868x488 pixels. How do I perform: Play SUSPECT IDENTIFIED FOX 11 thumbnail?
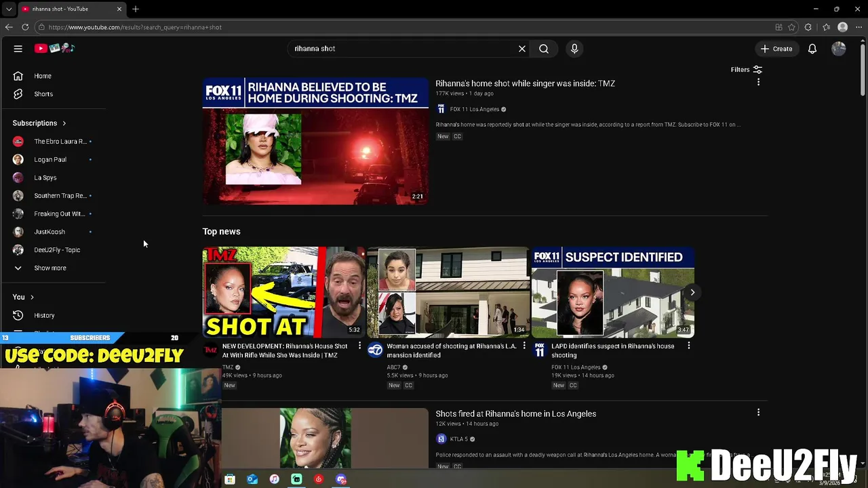pyautogui.click(x=613, y=292)
